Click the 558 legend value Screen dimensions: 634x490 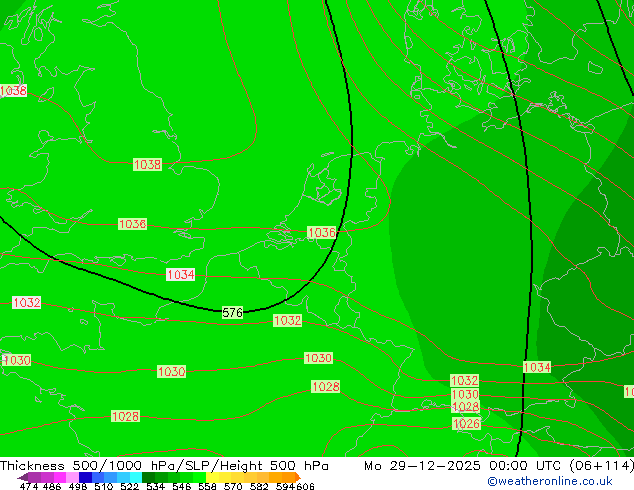207,486
